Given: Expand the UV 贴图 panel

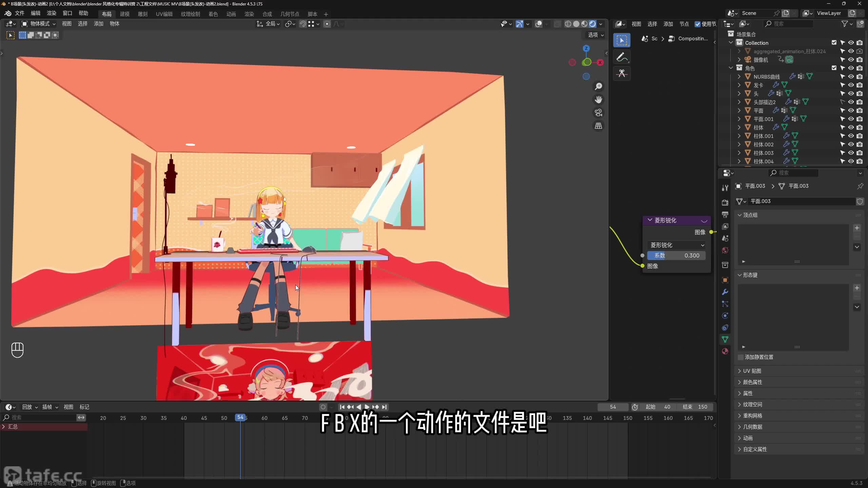Looking at the screenshot, I should coord(752,371).
